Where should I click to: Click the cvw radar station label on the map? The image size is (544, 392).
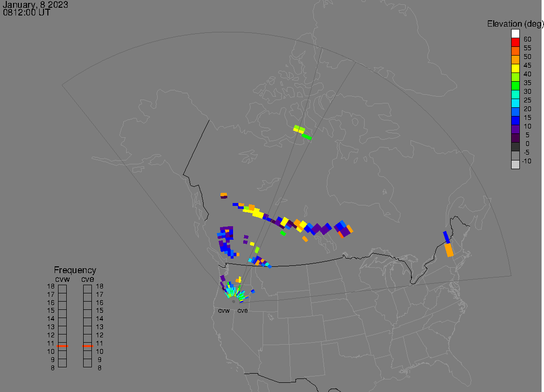click(x=223, y=311)
